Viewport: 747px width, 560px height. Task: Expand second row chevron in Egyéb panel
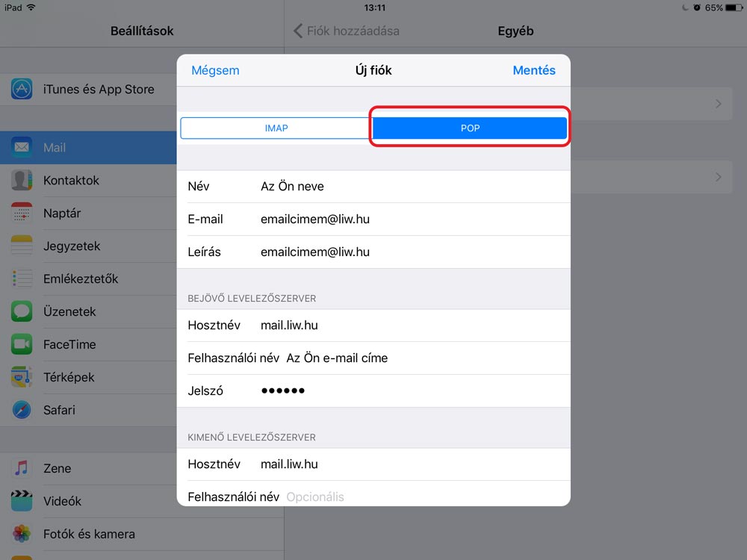718,177
